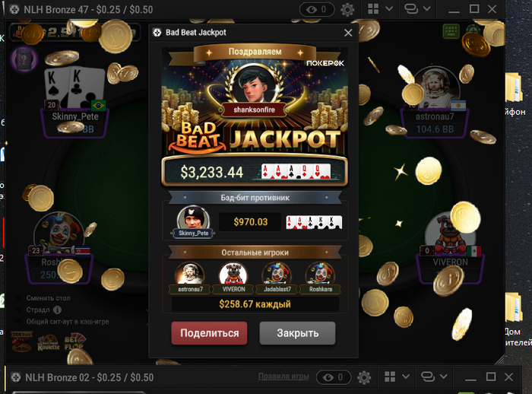Click table layout grid icon on Bronze 47
Image resolution: width=532 pixels, height=394 pixels.
tap(373, 9)
